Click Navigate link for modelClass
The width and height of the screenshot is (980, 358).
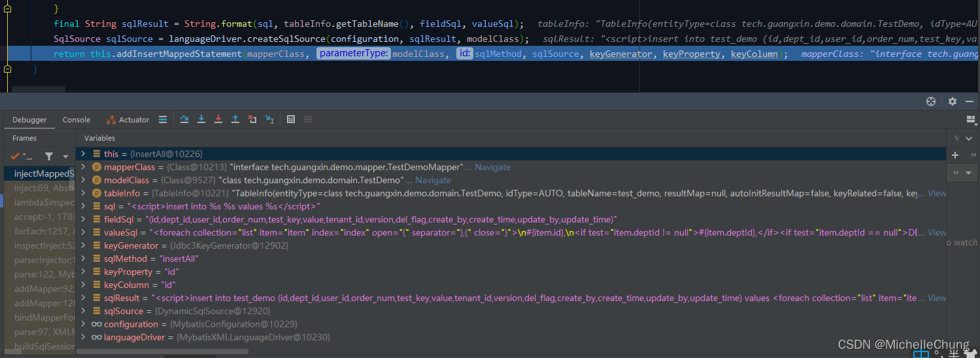[433, 180]
